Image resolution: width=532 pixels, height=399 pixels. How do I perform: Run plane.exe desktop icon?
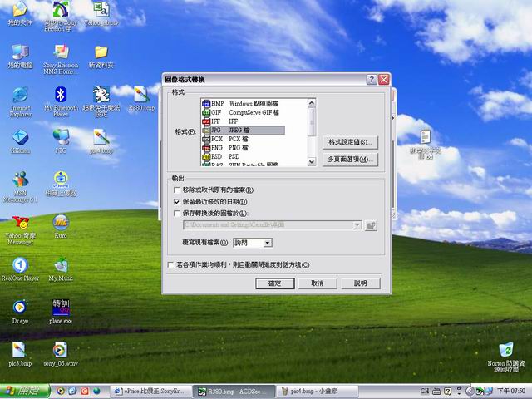tap(61, 313)
